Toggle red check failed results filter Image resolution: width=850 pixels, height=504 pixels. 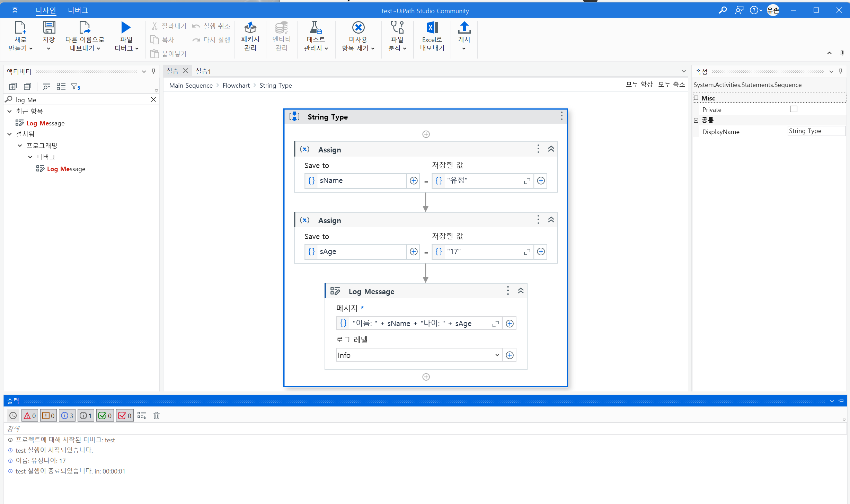[125, 416]
